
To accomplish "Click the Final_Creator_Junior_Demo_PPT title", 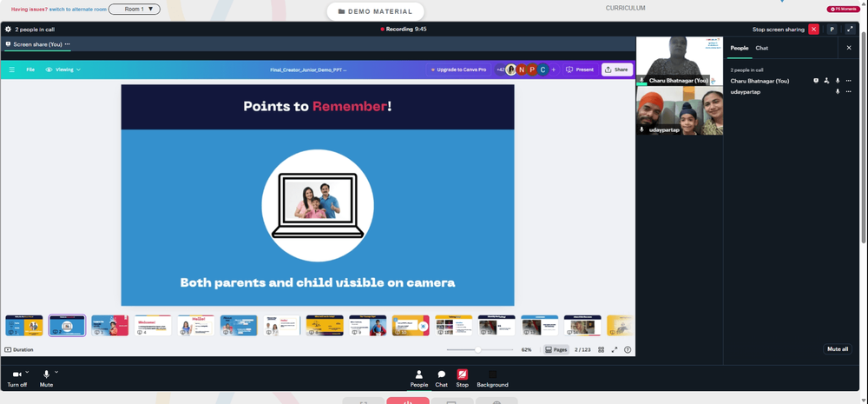I will 308,70.
